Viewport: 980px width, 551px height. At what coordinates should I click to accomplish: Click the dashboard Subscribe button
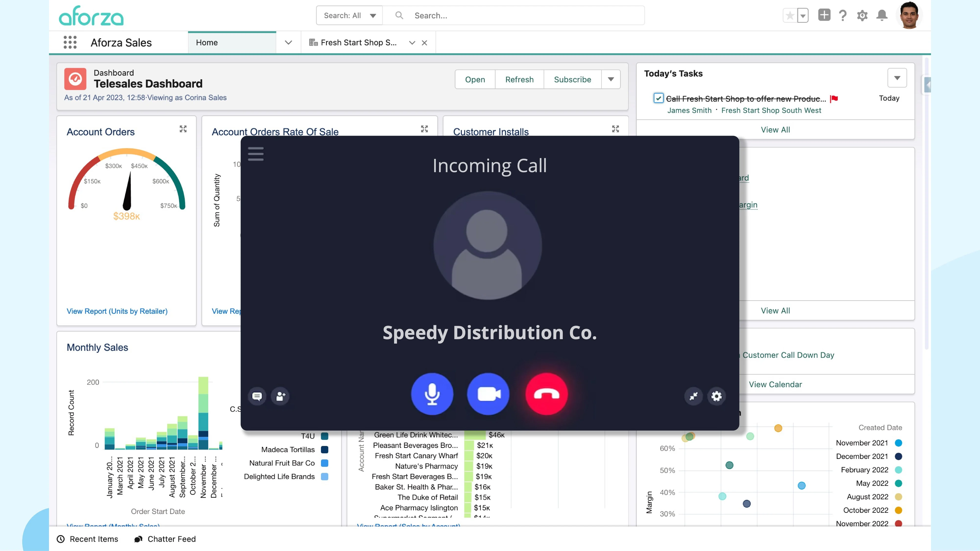coord(572,80)
